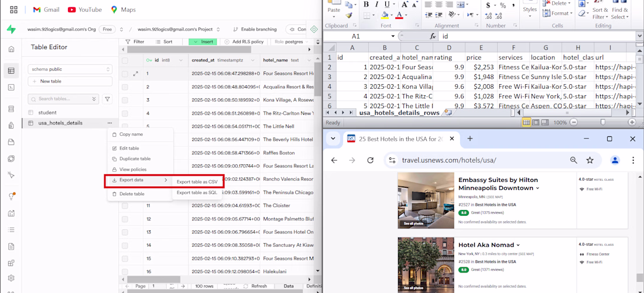Apply Underline in Excel ribbon

tap(386, 4)
